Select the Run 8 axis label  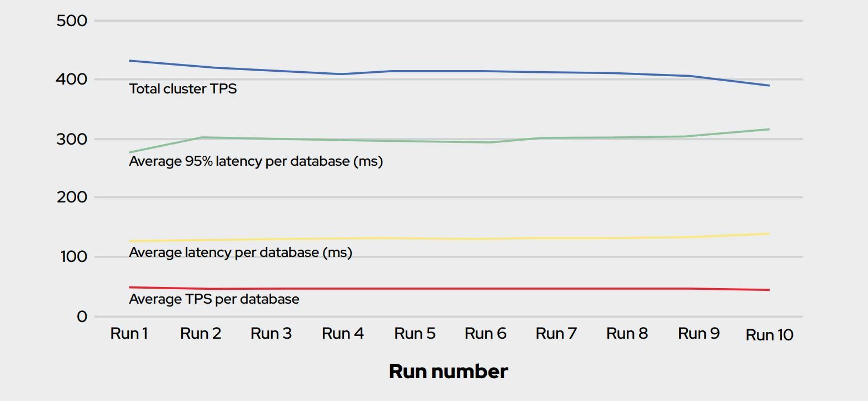click(627, 334)
